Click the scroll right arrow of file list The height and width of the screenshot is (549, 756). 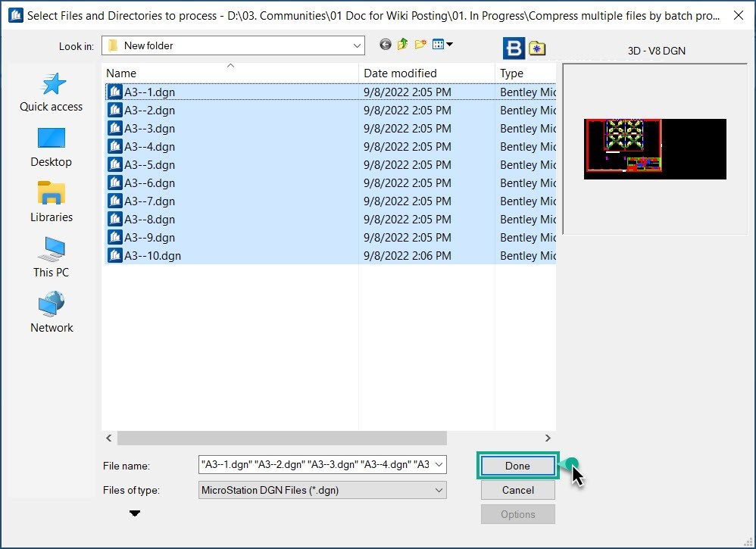click(x=548, y=438)
